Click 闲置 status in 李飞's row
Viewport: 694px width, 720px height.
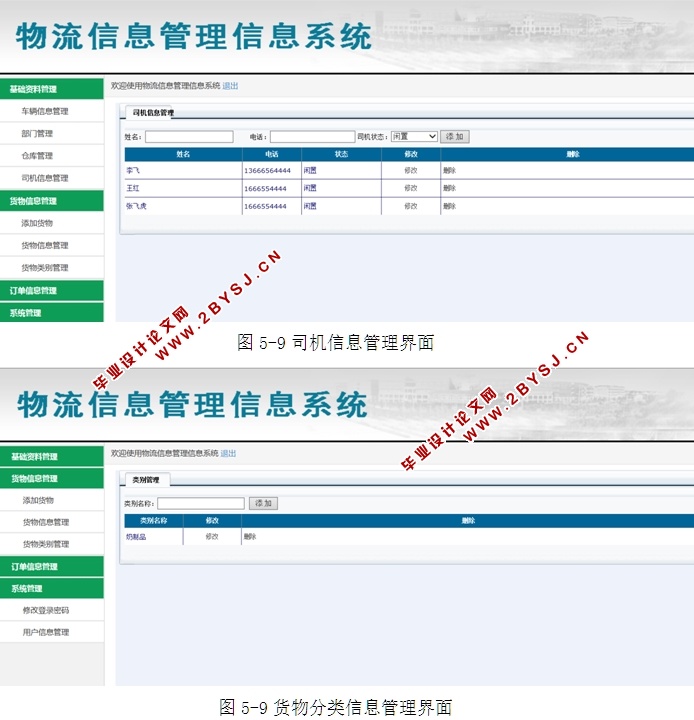pyautogui.click(x=310, y=170)
